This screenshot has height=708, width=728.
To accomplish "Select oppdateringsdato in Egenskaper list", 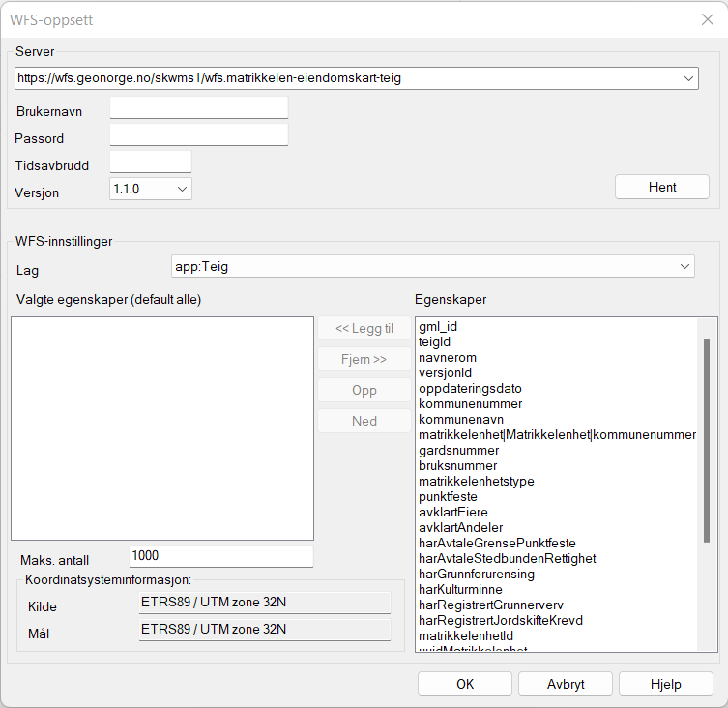I will [470, 389].
